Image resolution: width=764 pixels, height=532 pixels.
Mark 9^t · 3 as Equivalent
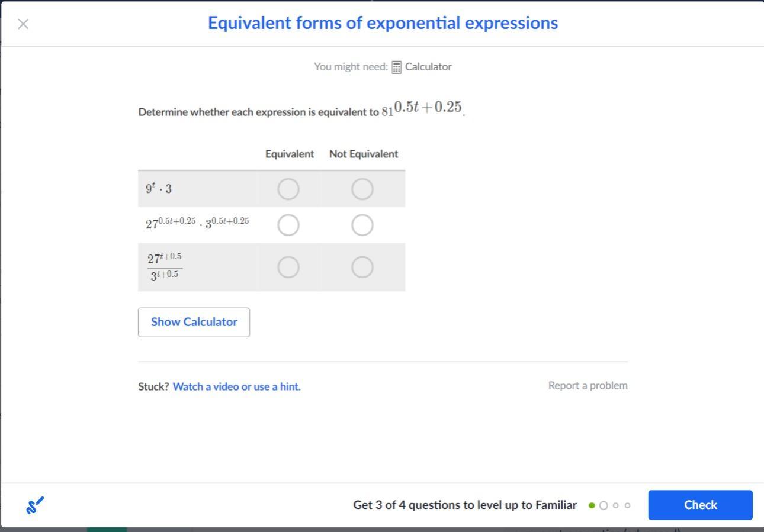pyautogui.click(x=288, y=189)
